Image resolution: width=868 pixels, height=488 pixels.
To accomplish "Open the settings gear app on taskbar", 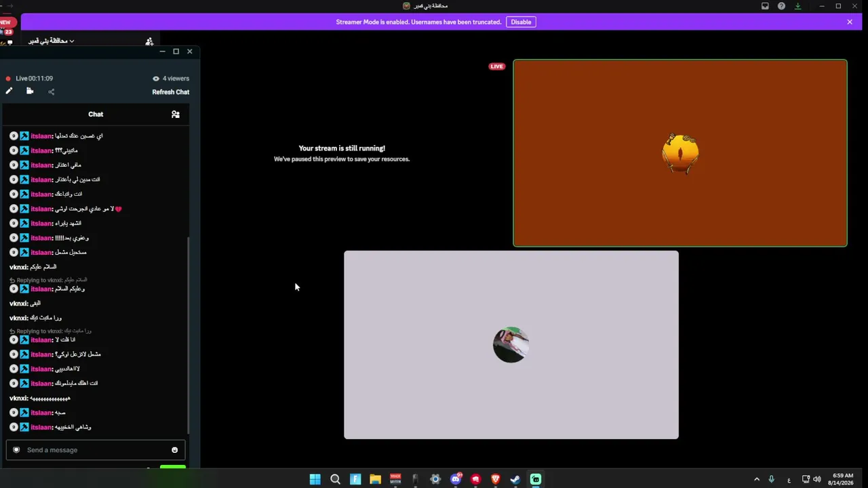I will click(435, 479).
